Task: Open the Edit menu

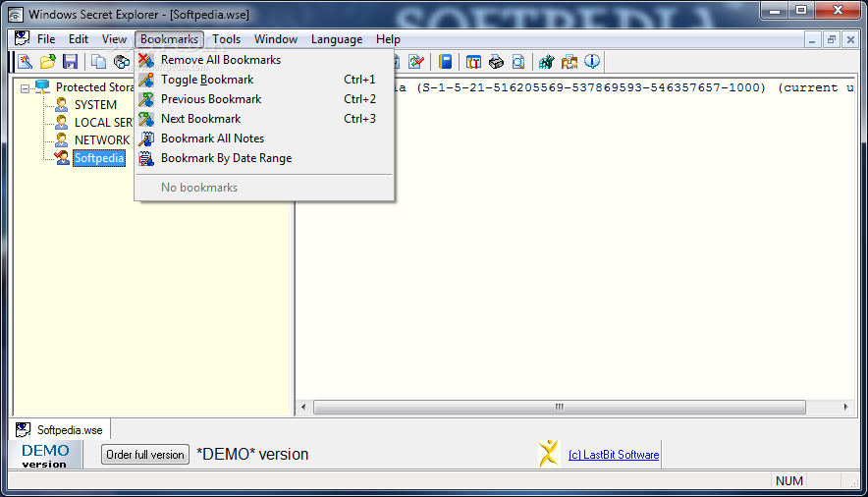Action: click(78, 39)
